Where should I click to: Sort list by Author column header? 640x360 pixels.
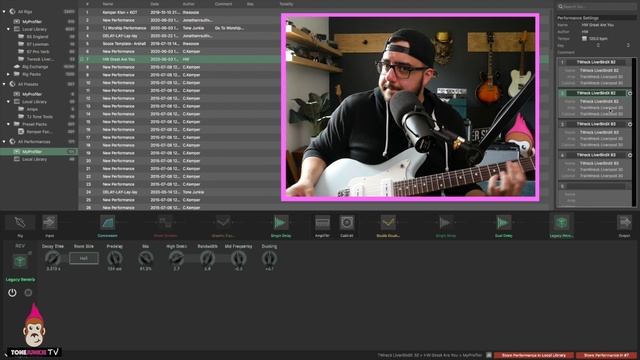click(189, 4)
